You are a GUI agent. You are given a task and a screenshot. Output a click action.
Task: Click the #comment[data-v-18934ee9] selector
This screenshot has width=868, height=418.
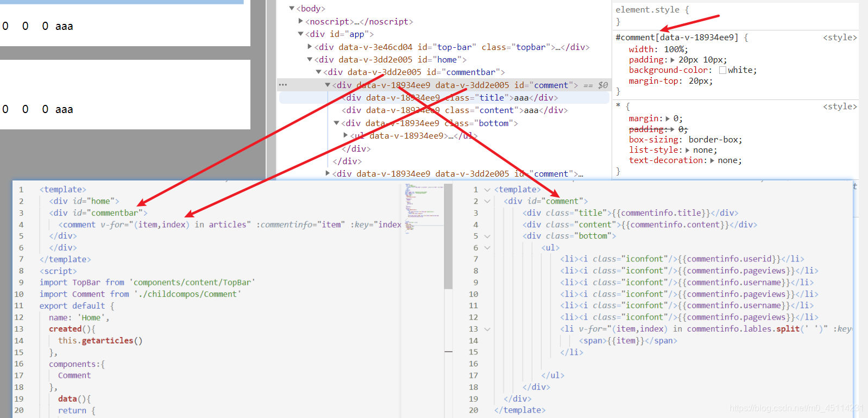tap(677, 38)
